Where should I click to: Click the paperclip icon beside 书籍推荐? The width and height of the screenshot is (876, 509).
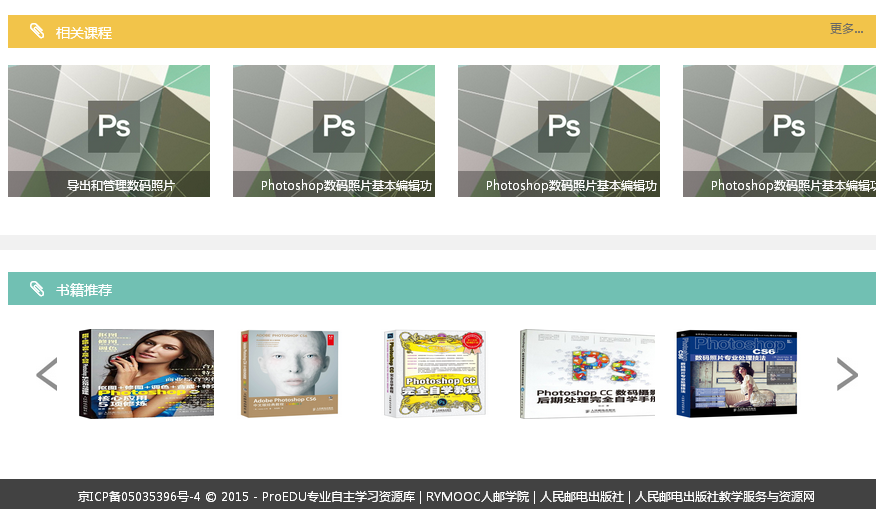pyautogui.click(x=37, y=289)
